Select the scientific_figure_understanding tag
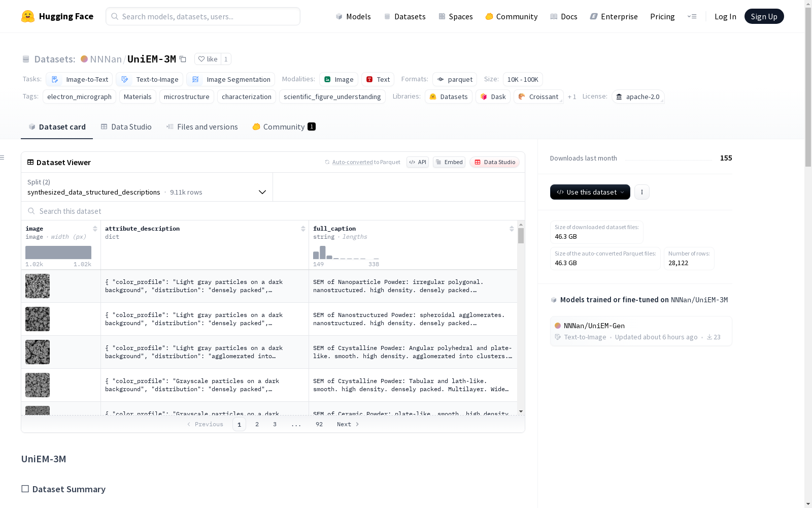 [332, 97]
